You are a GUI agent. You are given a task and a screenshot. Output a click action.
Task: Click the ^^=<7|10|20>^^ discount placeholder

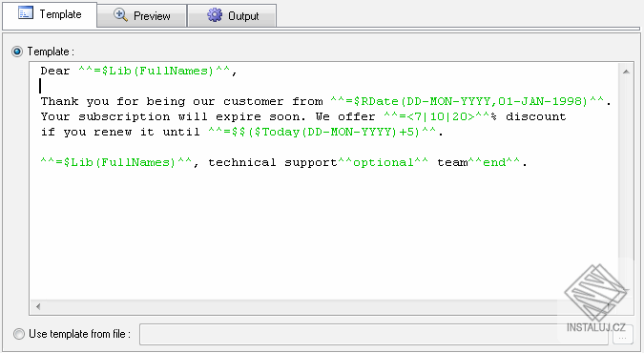[x=436, y=116]
